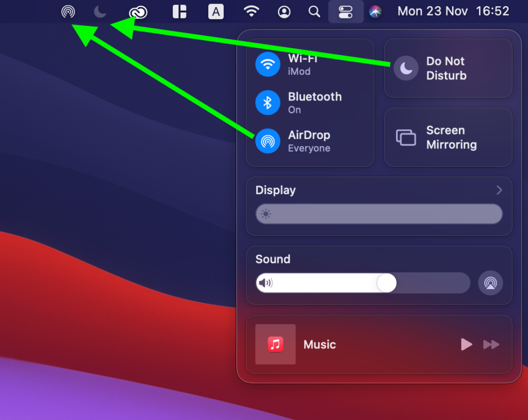Click the Do Not Disturb moon in the menu bar
The image size is (528, 420).
(100, 11)
